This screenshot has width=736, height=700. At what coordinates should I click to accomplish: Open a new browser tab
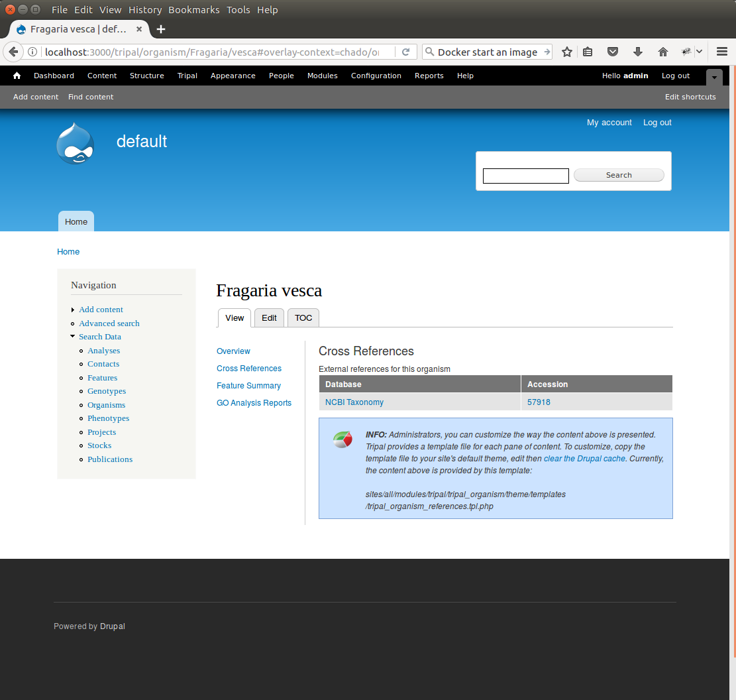point(161,29)
